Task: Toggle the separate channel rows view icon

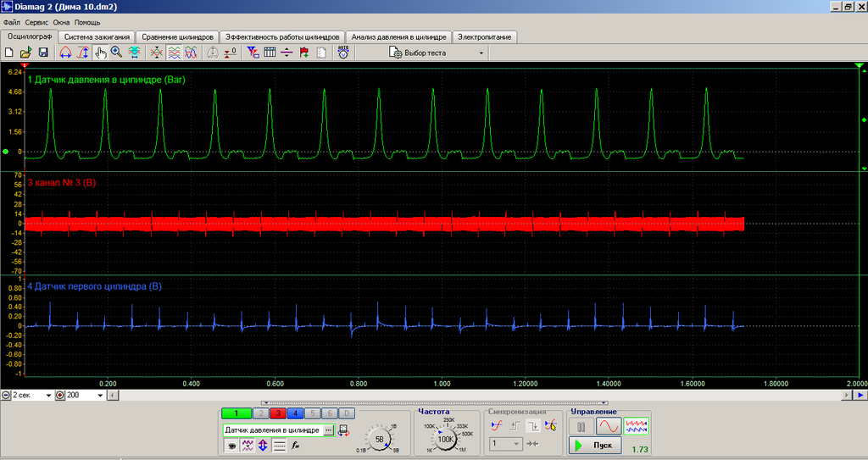Action: [174, 53]
